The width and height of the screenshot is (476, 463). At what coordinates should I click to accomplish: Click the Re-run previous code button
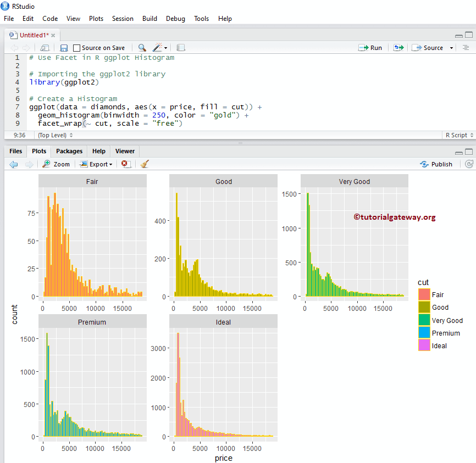click(x=398, y=47)
